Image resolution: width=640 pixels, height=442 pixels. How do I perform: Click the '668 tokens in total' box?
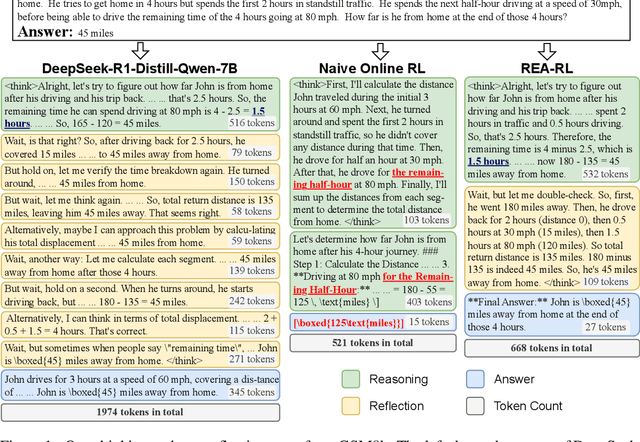point(552,348)
